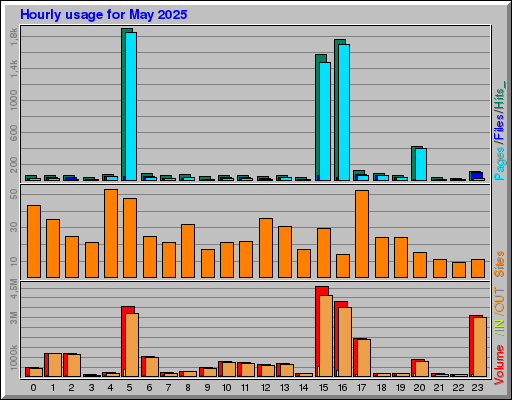
Task: Click the 'Hourly usage for May 2025' title
Action: point(104,15)
